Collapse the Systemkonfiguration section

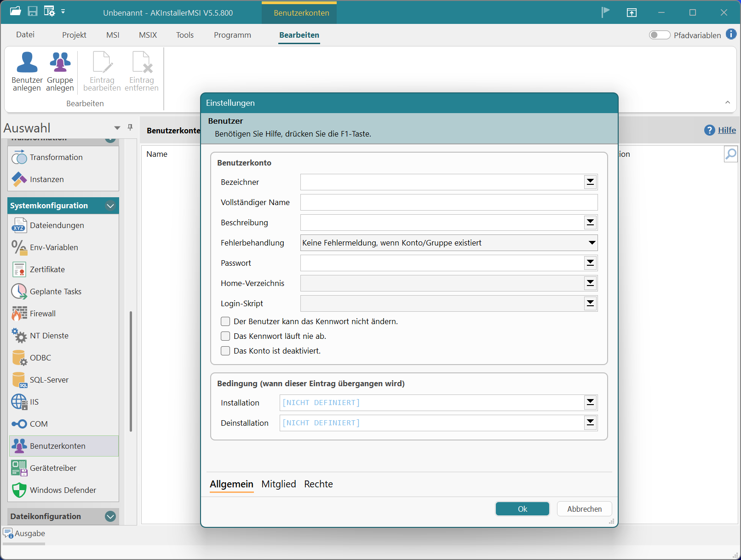coord(110,206)
